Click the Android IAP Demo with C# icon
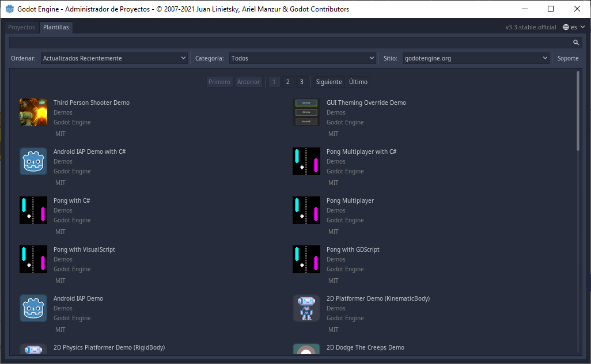Image resolution: width=591 pixels, height=364 pixels. click(33, 161)
